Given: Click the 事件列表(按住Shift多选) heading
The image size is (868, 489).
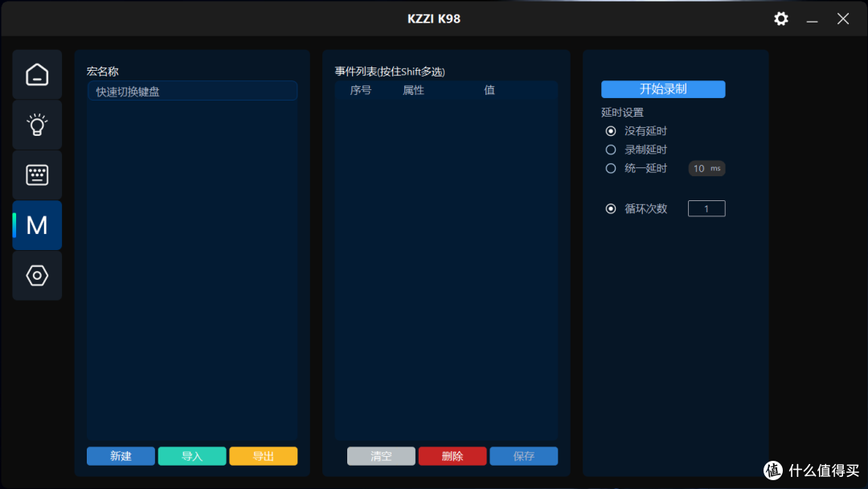Looking at the screenshot, I should tap(390, 72).
